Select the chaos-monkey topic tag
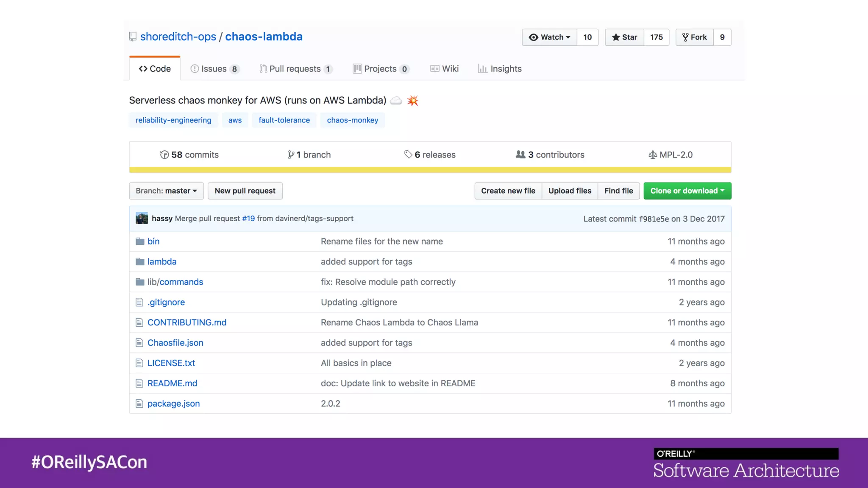This screenshot has height=488, width=868. [352, 120]
